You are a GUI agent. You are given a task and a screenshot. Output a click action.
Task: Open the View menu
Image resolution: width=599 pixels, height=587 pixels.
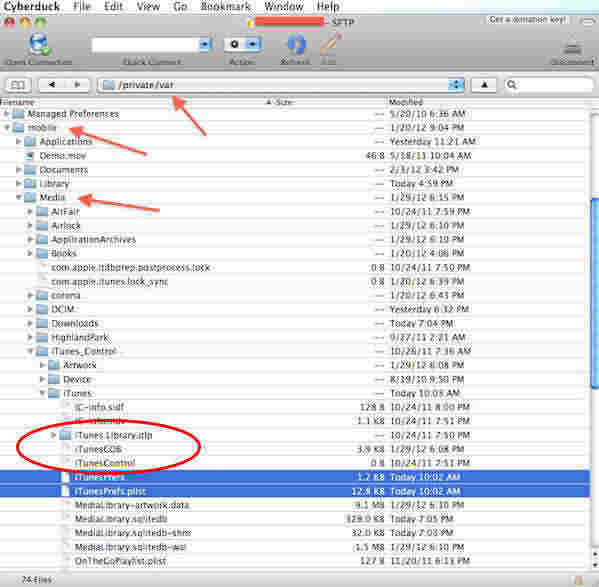click(x=148, y=6)
